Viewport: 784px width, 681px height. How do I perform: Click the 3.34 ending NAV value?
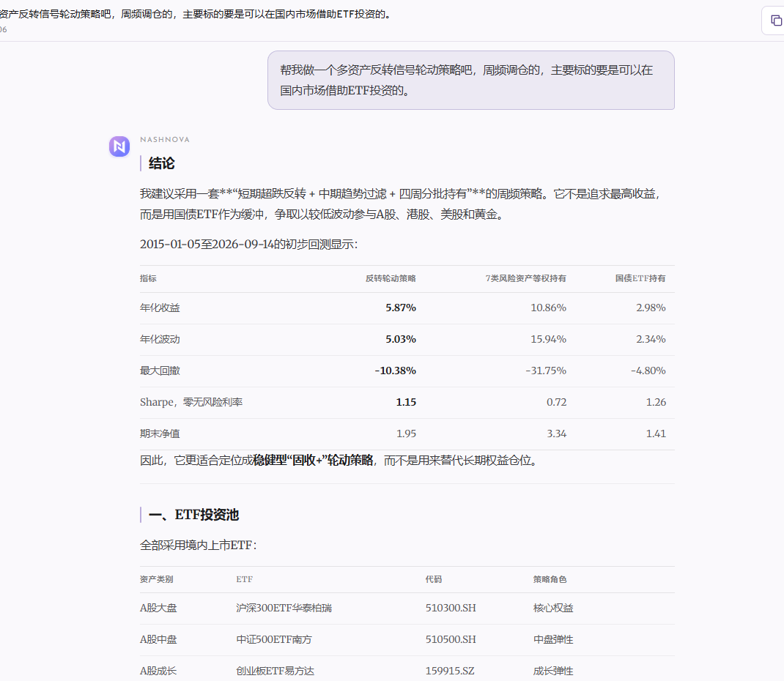pyautogui.click(x=557, y=433)
